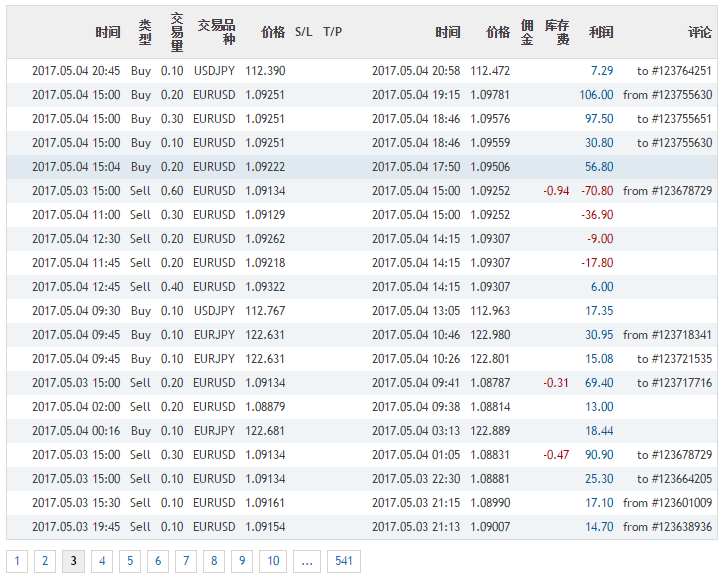Viewport: 724px width, 576px height.
Task: Go to page 1 of the history
Action: pos(17,561)
